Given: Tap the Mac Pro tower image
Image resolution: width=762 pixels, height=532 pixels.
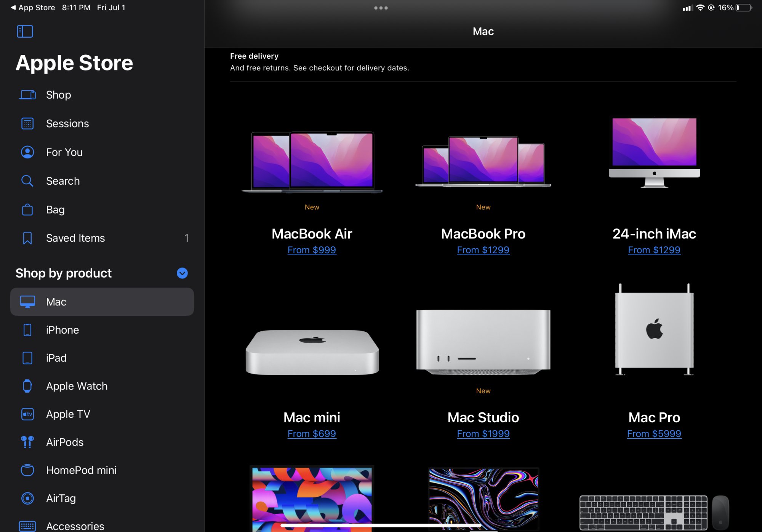Looking at the screenshot, I should (654, 329).
